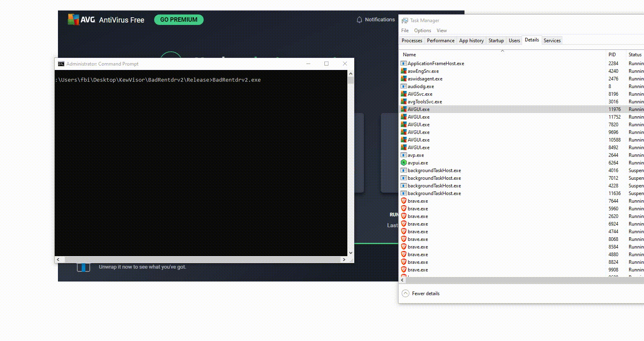Select the AVGUI.exe name for PID 11752
Image resolution: width=644 pixels, height=341 pixels.
click(419, 117)
